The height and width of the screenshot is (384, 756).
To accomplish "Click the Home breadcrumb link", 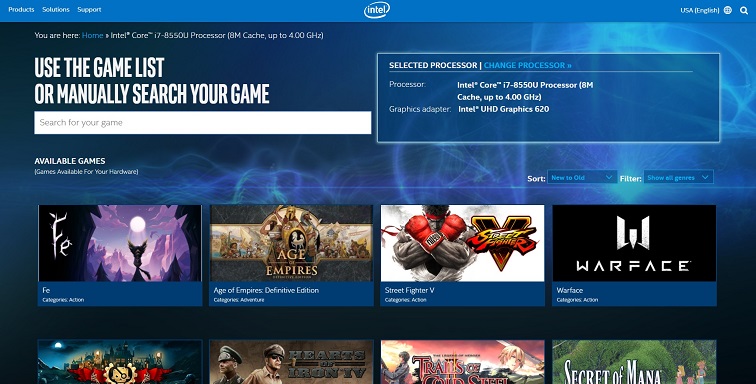I will pyautogui.click(x=93, y=35).
